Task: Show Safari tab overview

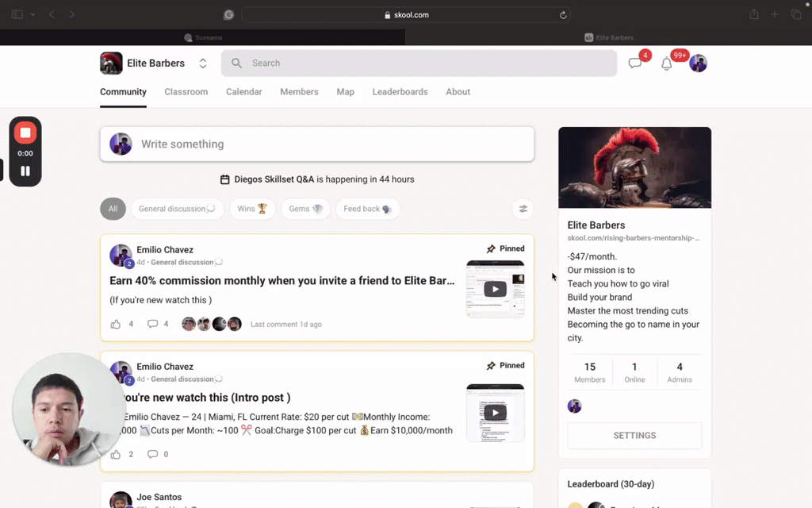Action: [x=796, y=14]
